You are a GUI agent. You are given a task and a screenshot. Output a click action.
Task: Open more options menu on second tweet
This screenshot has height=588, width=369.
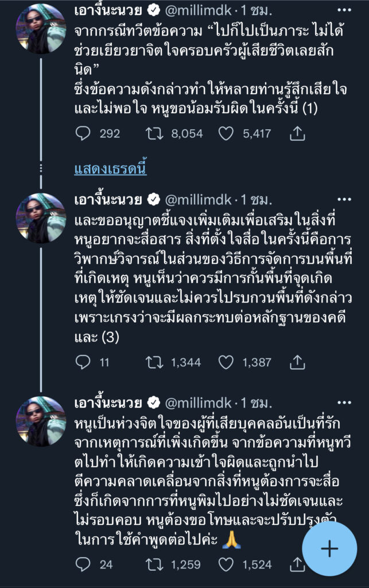pos(344,200)
